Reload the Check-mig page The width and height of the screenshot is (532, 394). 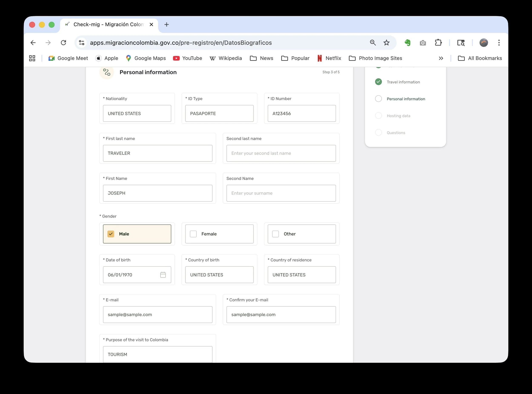coord(63,43)
